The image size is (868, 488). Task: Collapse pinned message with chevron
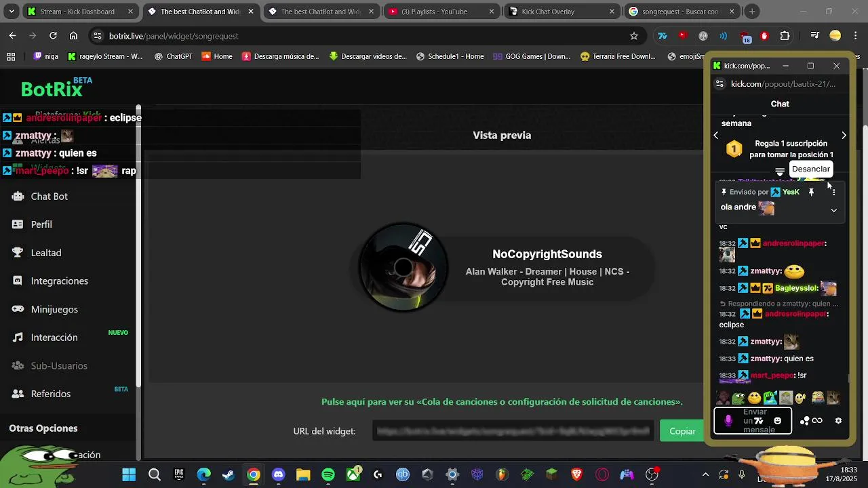[x=833, y=210]
